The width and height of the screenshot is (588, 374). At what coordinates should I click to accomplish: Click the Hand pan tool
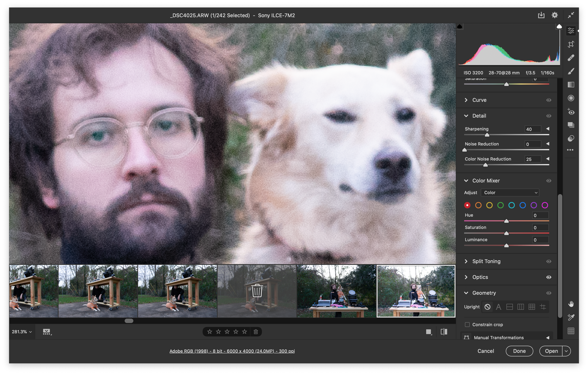point(571,304)
